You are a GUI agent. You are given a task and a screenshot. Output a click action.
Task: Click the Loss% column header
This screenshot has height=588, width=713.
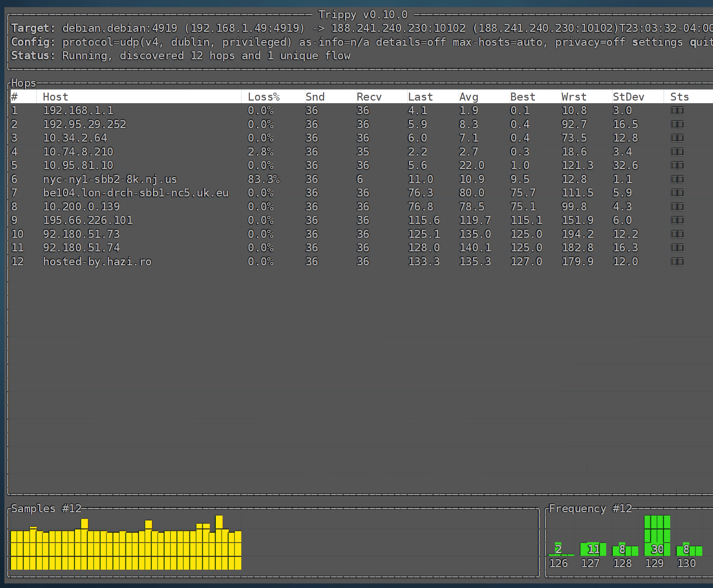pos(263,97)
